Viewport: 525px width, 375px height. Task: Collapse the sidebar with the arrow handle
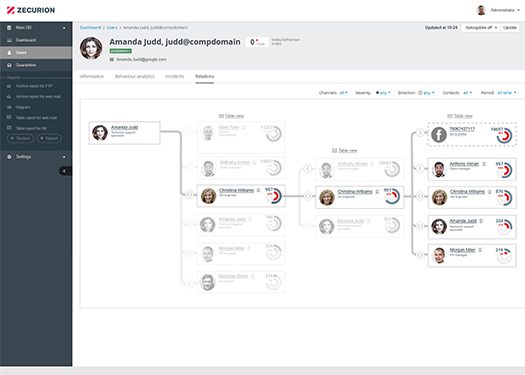coord(65,171)
